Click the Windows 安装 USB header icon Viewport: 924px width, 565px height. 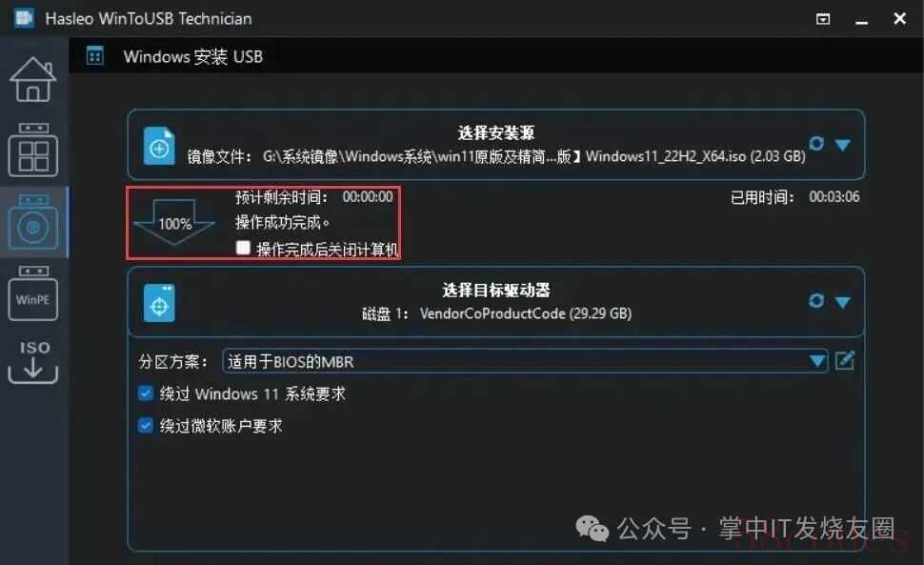pyautogui.click(x=95, y=56)
